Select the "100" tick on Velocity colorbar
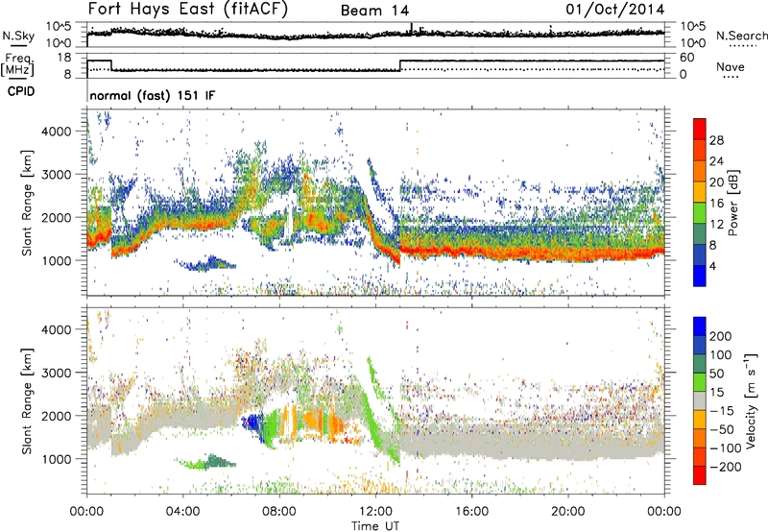 click(x=721, y=355)
